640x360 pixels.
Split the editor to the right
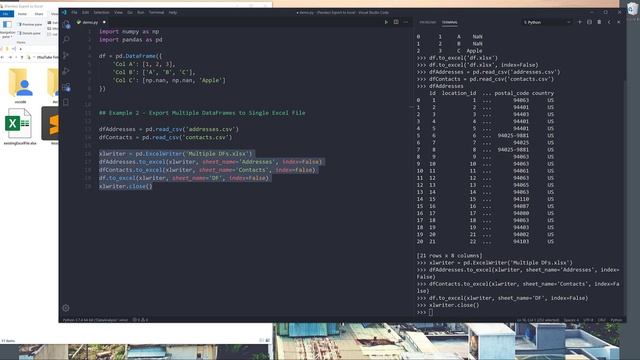396,22
